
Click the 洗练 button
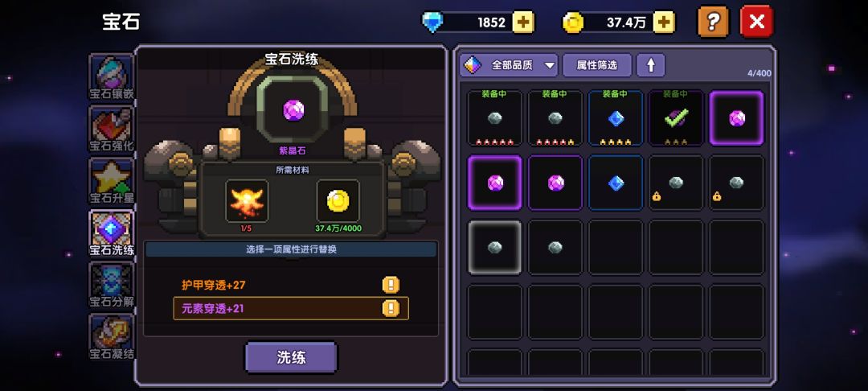tap(291, 357)
